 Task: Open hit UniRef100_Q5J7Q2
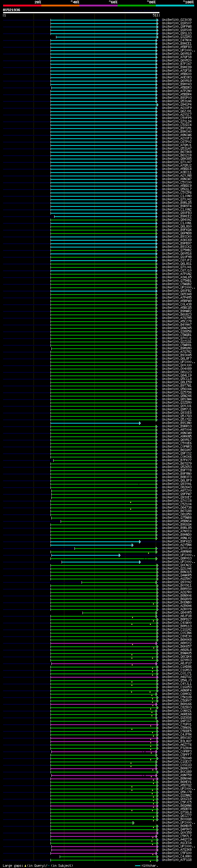(x=177, y=419)
